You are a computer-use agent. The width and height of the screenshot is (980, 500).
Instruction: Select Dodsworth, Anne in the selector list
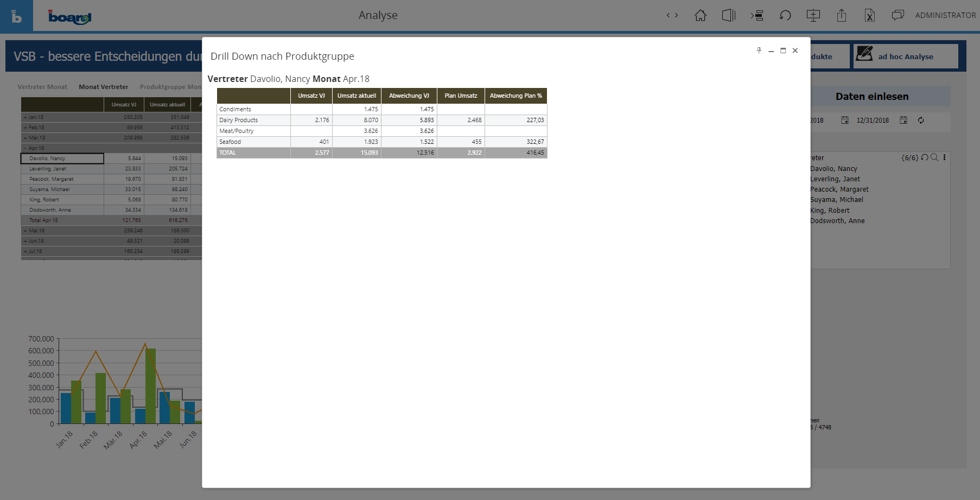(837, 221)
